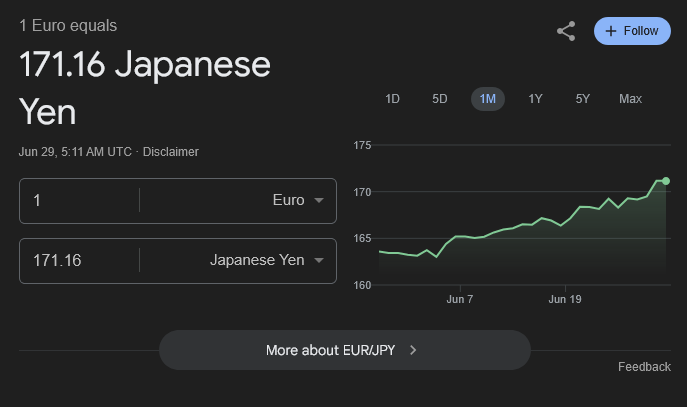Switch chart to 5D range
Screen dimensions: 687x407
[x=440, y=99]
